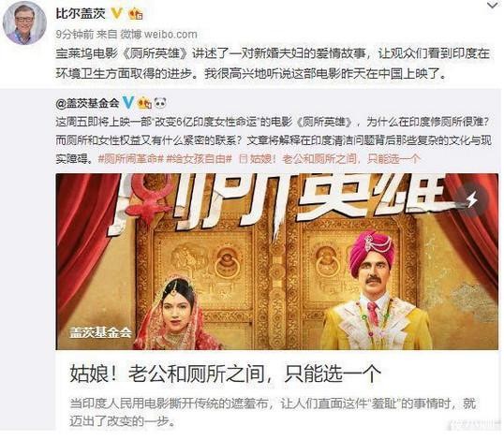The image size is (504, 440).
Task: Click the blue verified badge of 盖茨基金会
Action: [x=128, y=103]
